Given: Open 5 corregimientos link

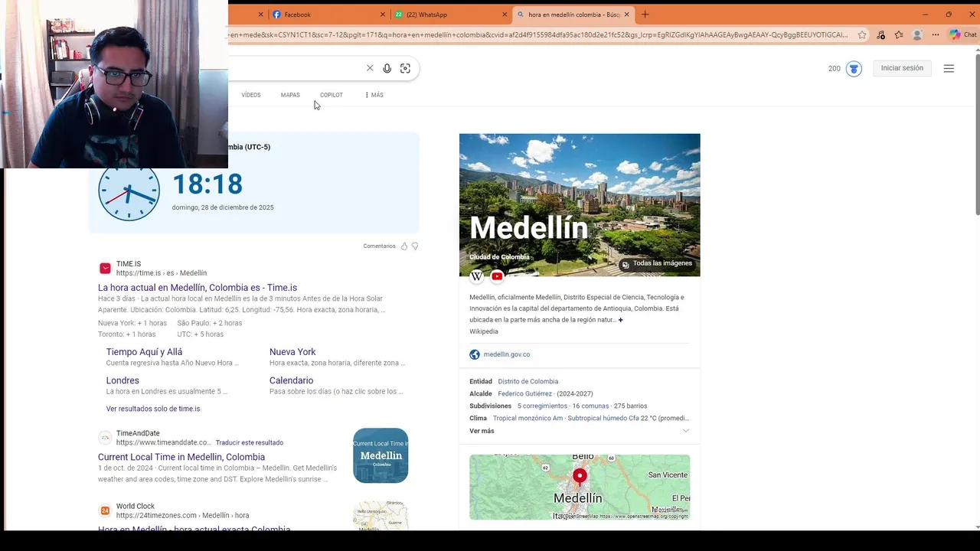Looking at the screenshot, I should click(542, 406).
